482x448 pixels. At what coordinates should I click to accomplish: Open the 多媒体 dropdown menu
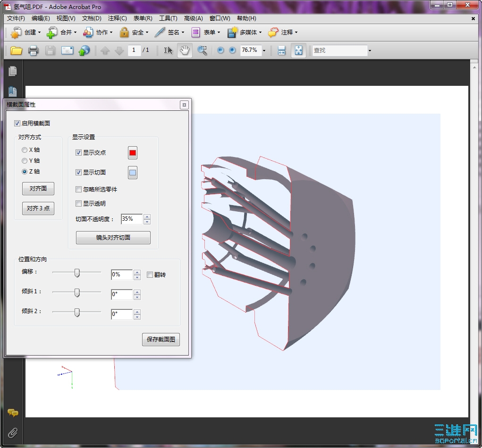point(261,33)
